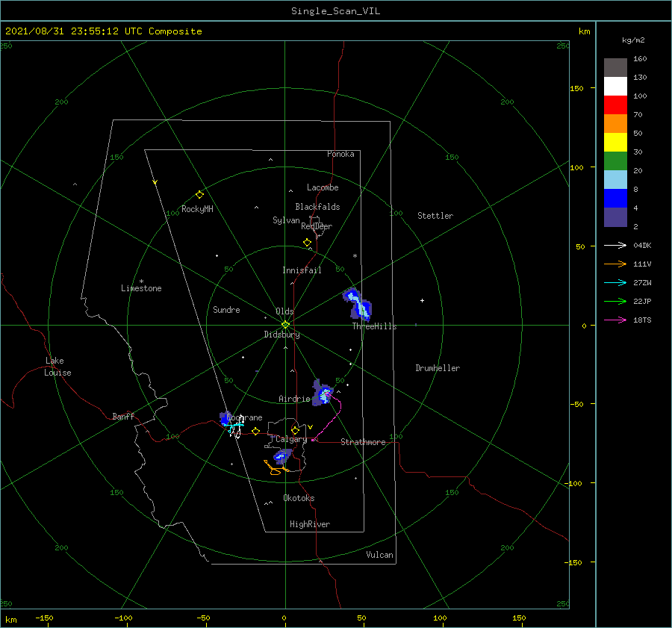Click the Ponoka town label
The image size is (672, 628).
340,154
